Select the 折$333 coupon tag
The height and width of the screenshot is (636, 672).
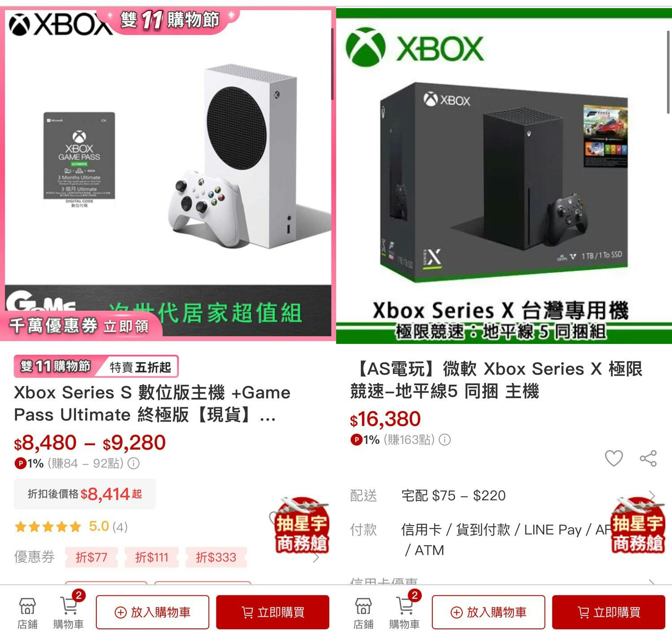coord(216,557)
